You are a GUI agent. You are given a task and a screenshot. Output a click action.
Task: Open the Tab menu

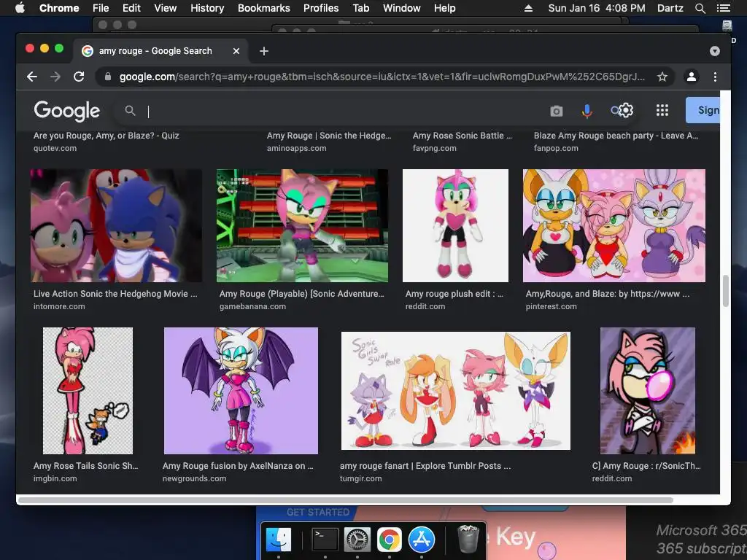coord(360,8)
